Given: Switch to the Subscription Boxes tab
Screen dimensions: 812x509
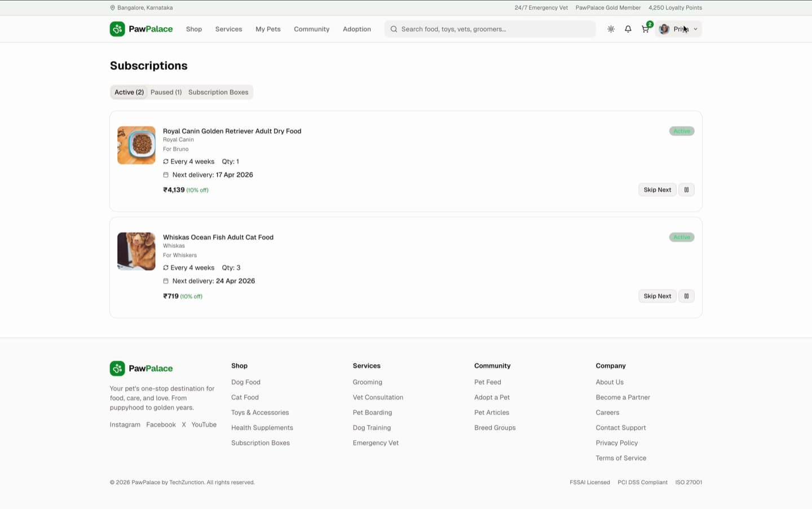Looking at the screenshot, I should [x=218, y=92].
